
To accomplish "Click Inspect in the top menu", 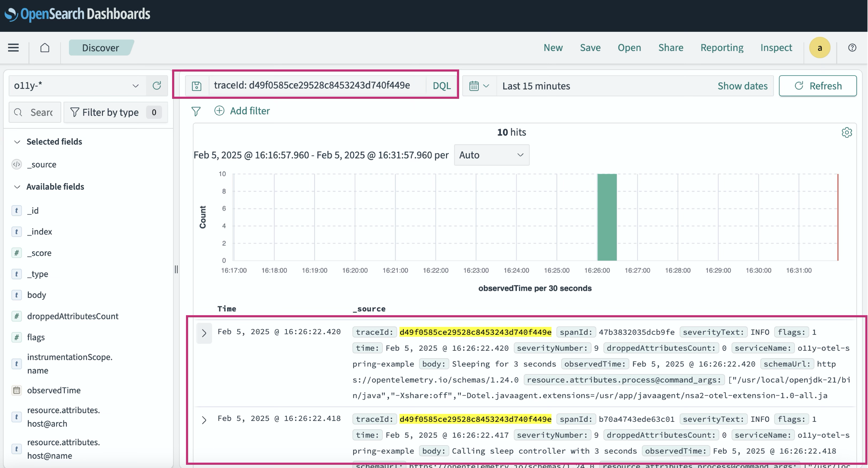I will click(776, 48).
